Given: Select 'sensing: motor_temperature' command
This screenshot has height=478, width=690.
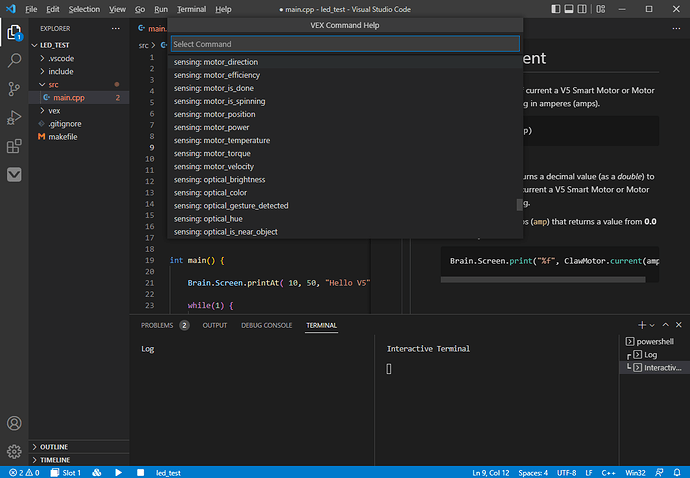Looking at the screenshot, I should click(x=221, y=140).
